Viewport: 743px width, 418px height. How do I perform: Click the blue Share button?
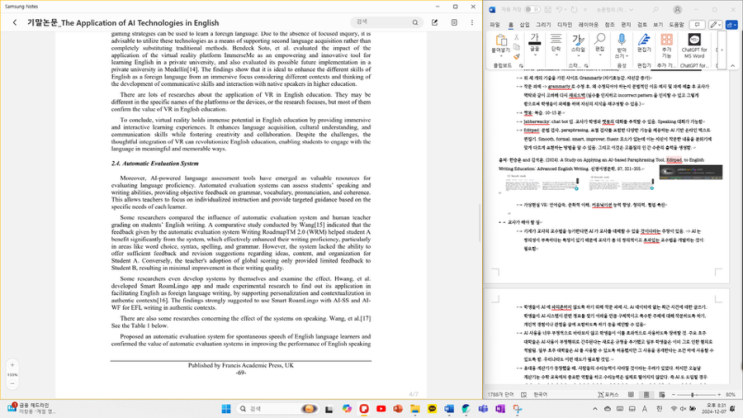click(732, 25)
